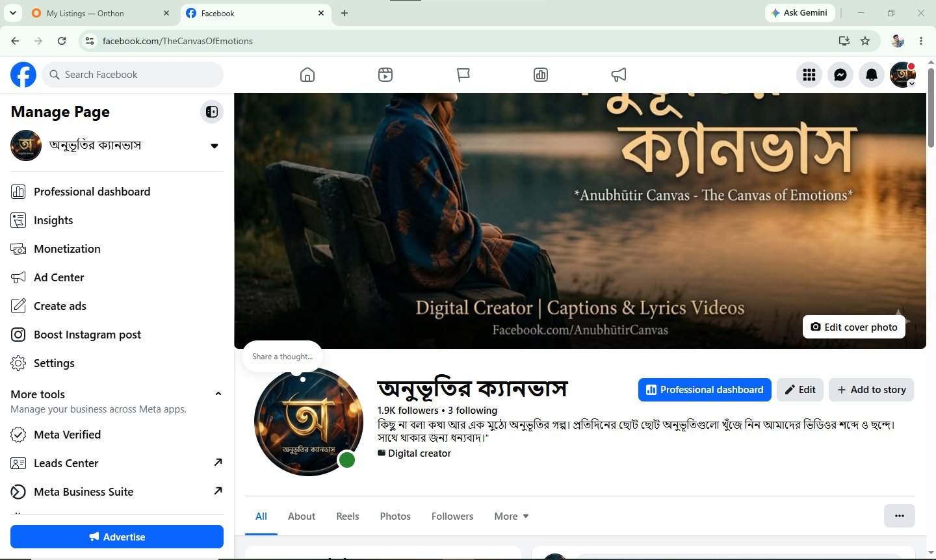Viewport: 936px width, 560px height.
Task: Open Professional dashboard in the sidebar
Action: point(117,192)
